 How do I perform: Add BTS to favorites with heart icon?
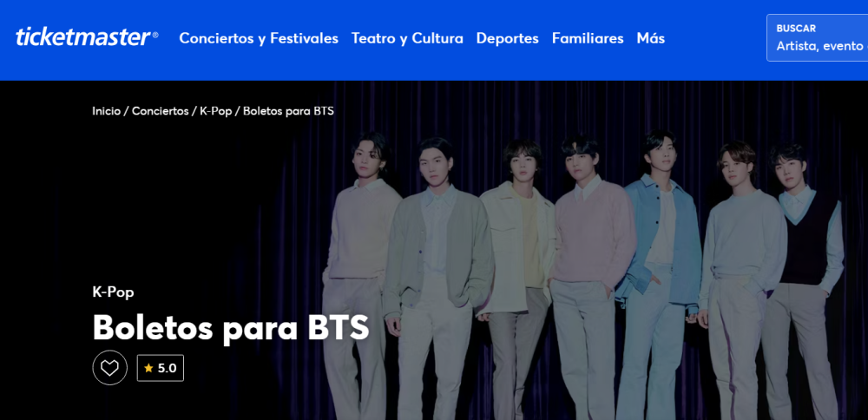(109, 368)
